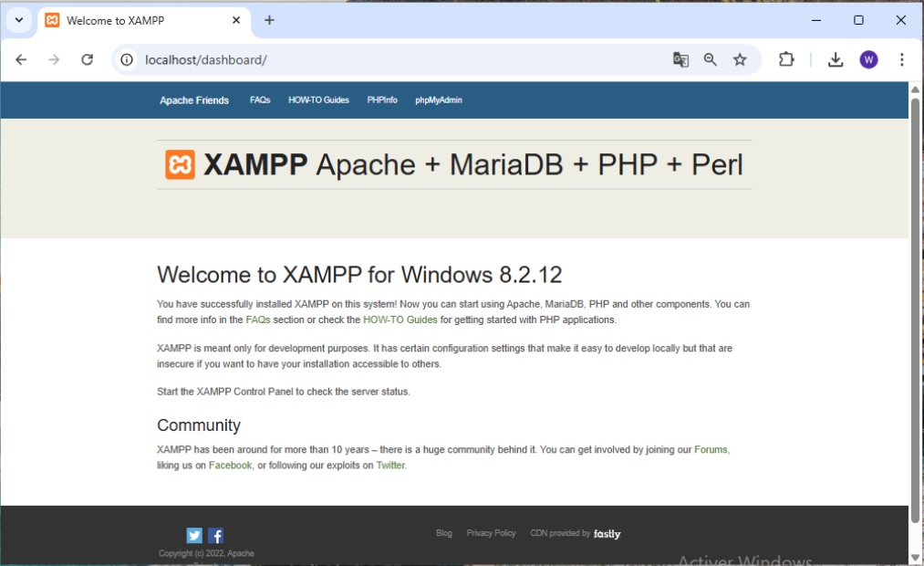Open search with the magnifier icon

tap(711, 58)
